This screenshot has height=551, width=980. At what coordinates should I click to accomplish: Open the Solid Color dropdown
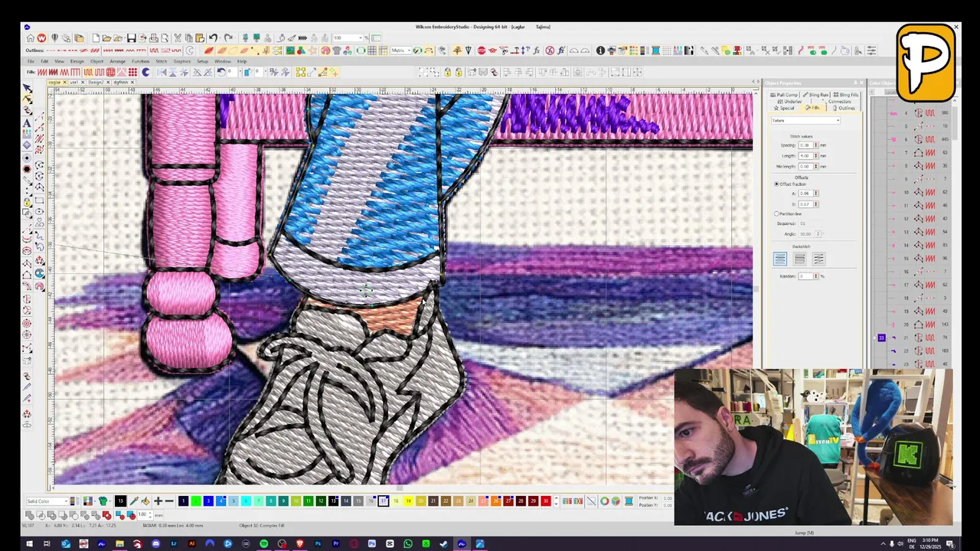pos(47,501)
